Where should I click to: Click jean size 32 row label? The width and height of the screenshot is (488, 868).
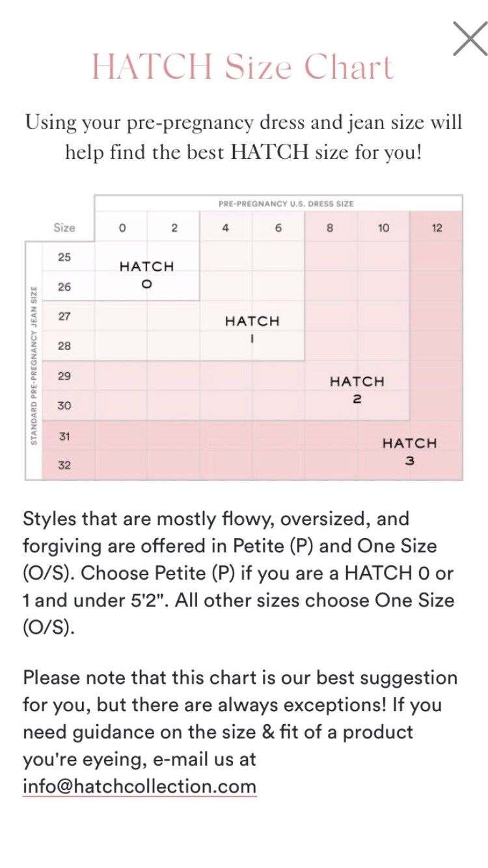click(x=64, y=466)
